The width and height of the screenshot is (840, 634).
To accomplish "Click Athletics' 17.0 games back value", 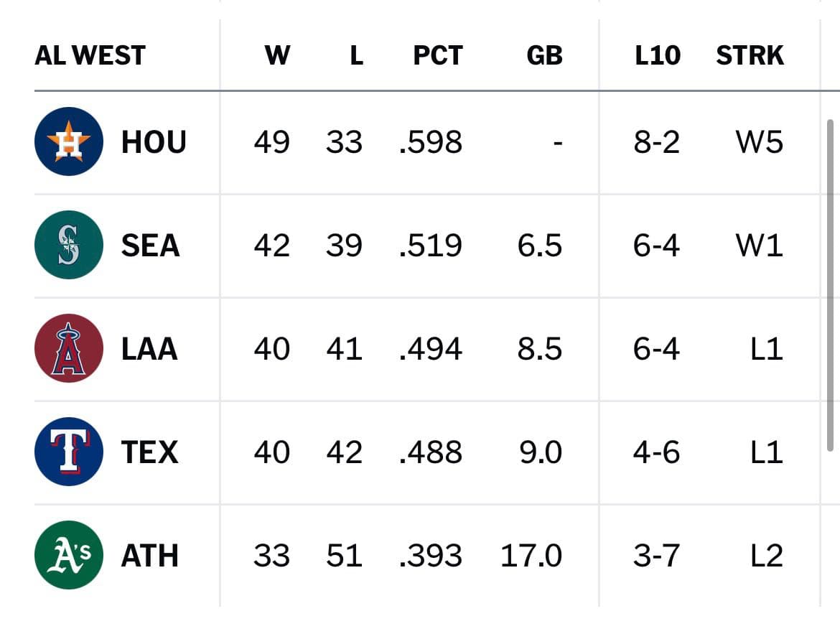I will click(531, 556).
